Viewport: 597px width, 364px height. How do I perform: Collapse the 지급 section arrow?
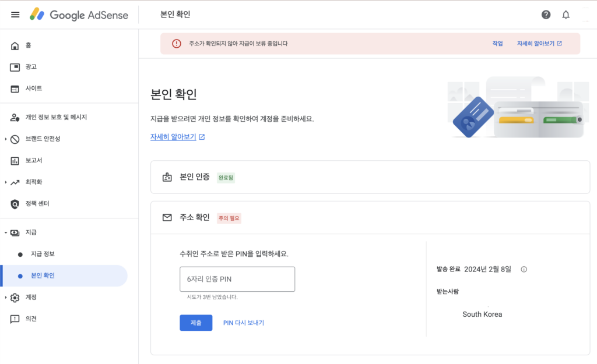[x=6, y=232]
